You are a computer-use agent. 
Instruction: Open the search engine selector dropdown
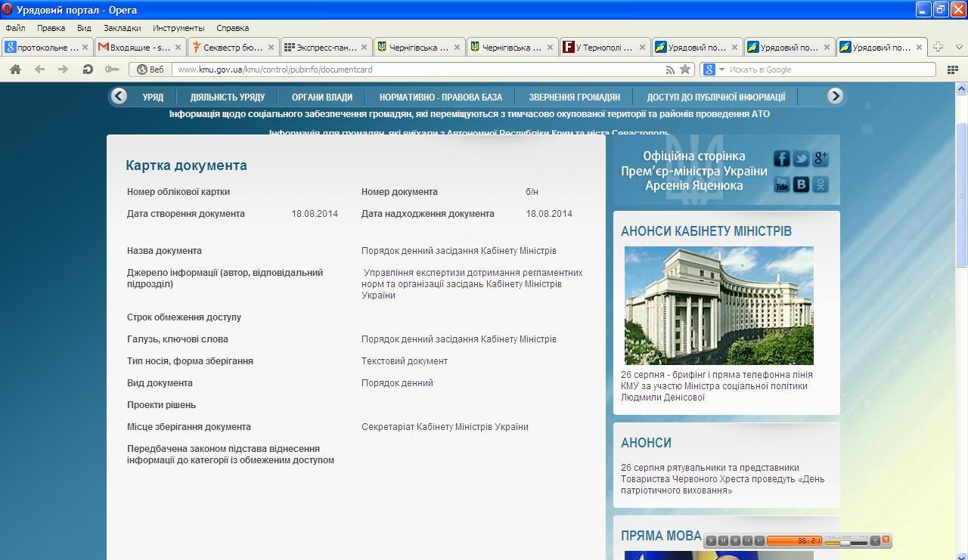pyautogui.click(x=713, y=70)
